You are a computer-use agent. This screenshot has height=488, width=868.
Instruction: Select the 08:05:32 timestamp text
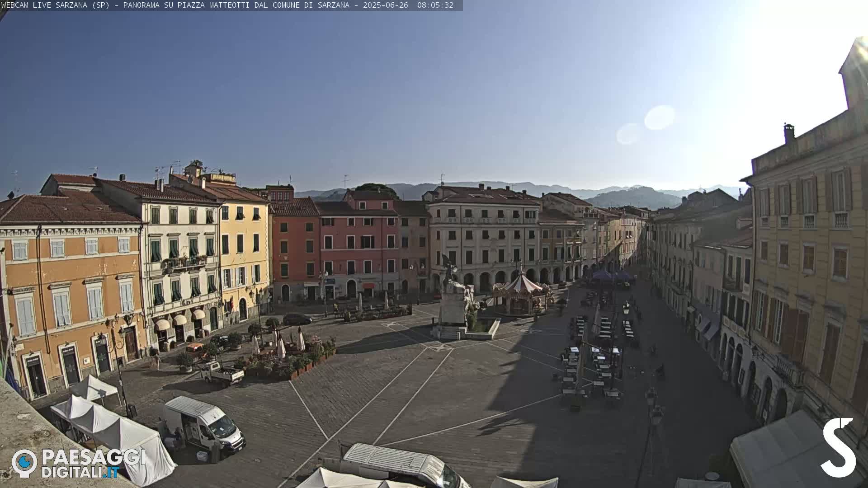pyautogui.click(x=435, y=5)
